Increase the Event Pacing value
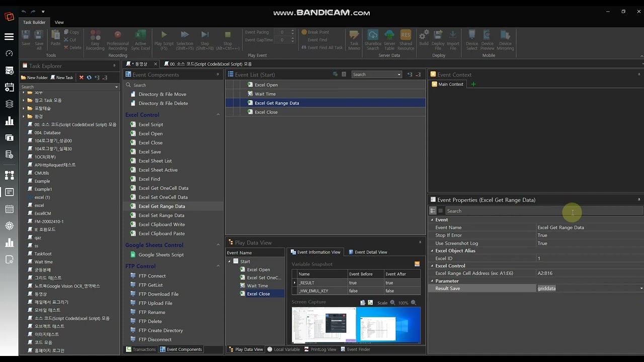This screenshot has width=644, height=362. (293, 31)
